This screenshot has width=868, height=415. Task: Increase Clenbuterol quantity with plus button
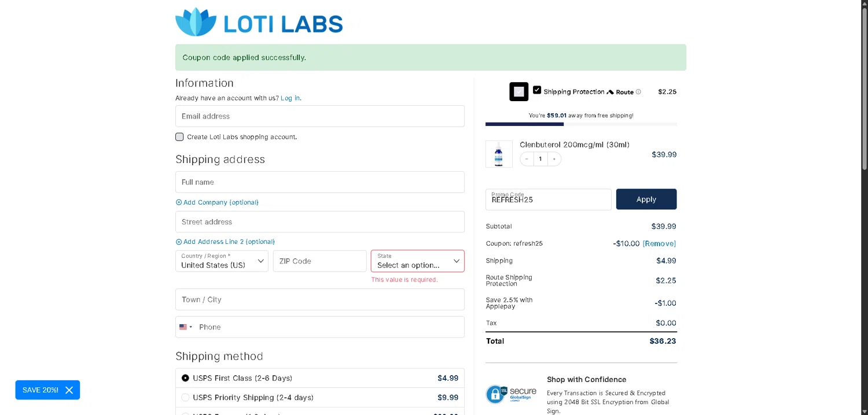[554, 159]
